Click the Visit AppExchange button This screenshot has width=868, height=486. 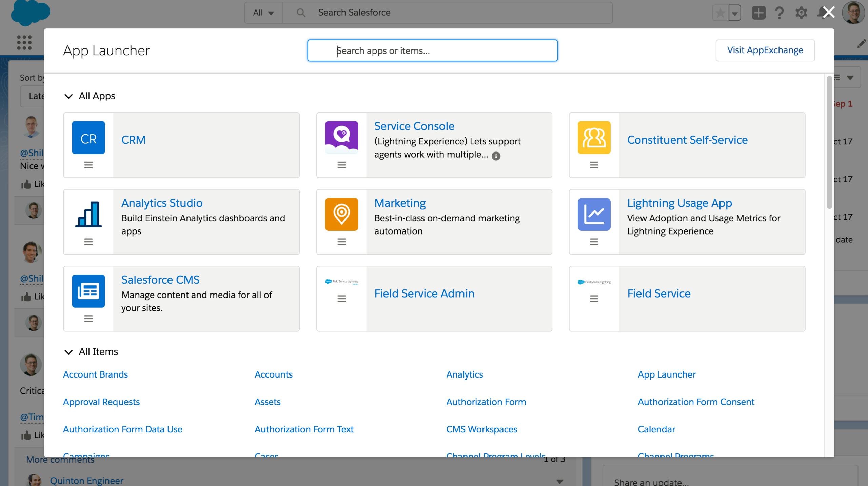pos(765,50)
